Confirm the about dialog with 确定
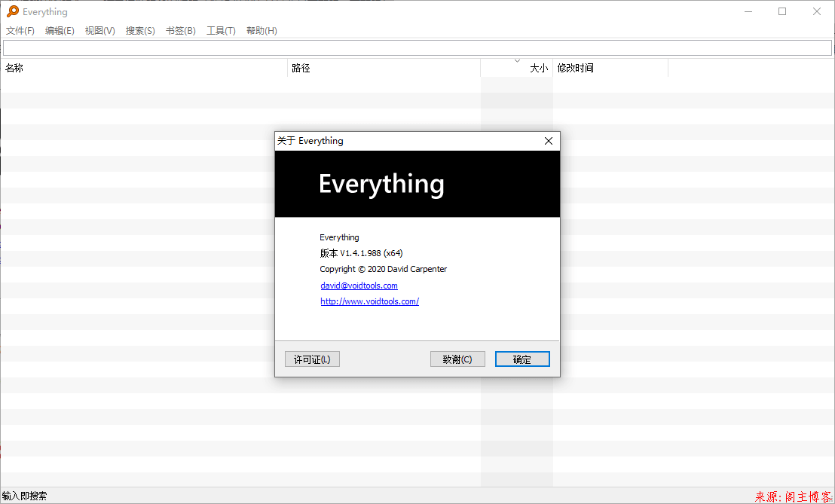835x504 pixels. [522, 359]
